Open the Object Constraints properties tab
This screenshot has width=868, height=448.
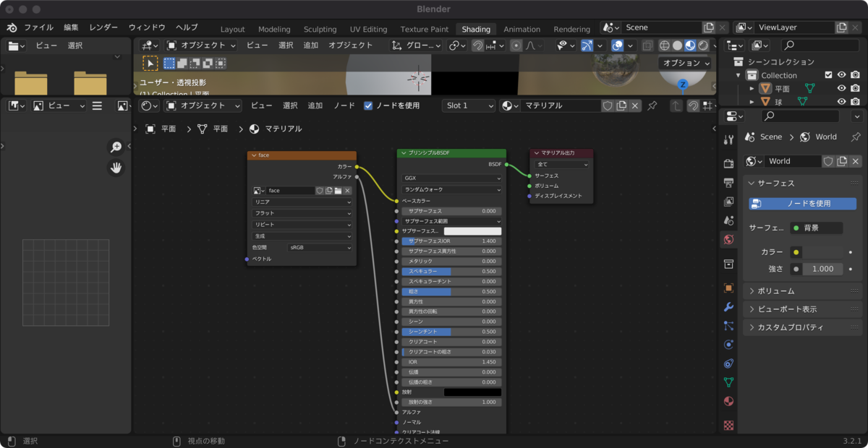[x=728, y=363]
